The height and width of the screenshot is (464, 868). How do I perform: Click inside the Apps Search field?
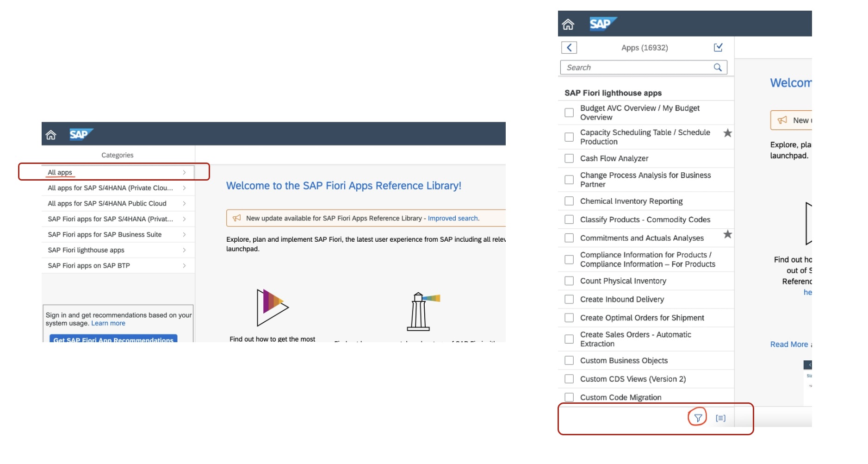click(x=644, y=68)
